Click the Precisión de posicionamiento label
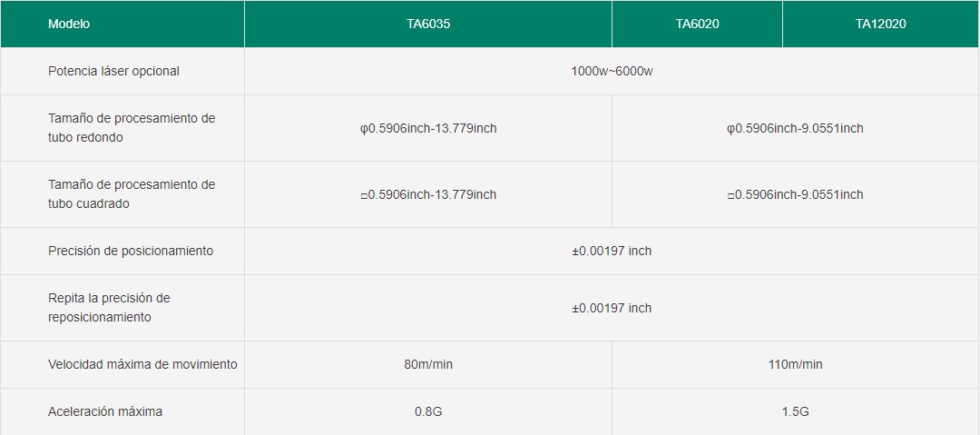This screenshot has width=980, height=435. pos(131,251)
